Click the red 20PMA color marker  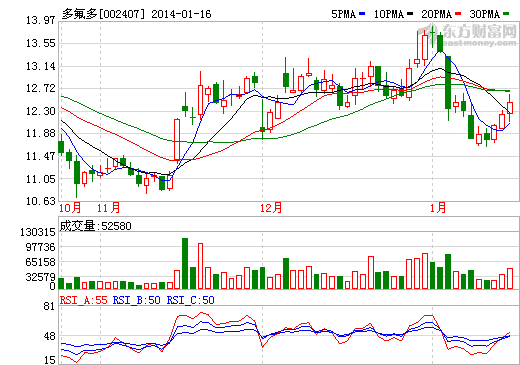(458, 14)
